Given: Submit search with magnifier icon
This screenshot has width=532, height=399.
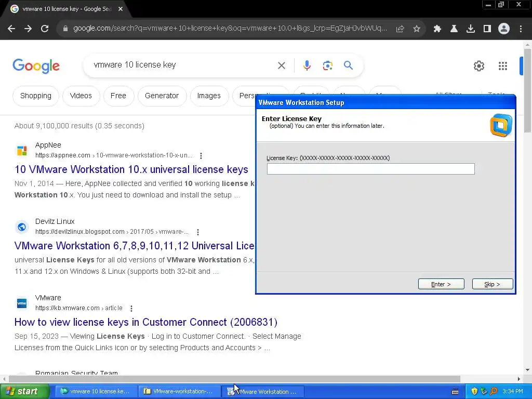Looking at the screenshot, I should coord(349,65).
